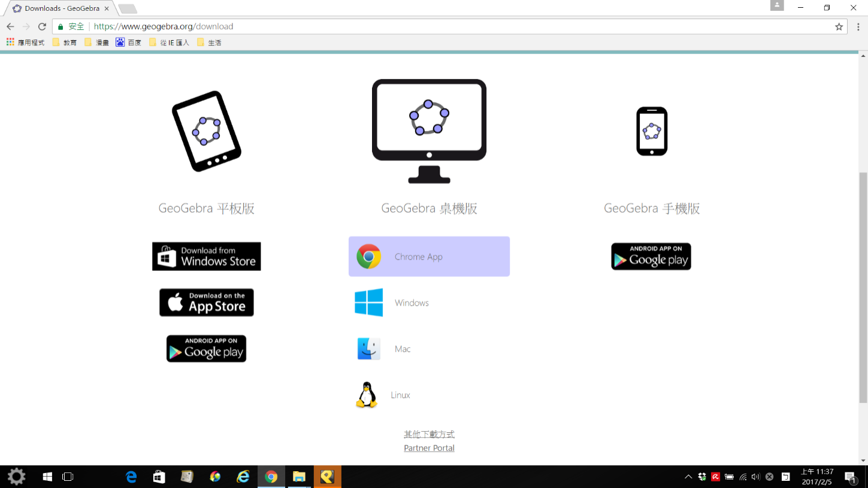Open the Wi-Fi network tray icon

tap(743, 477)
